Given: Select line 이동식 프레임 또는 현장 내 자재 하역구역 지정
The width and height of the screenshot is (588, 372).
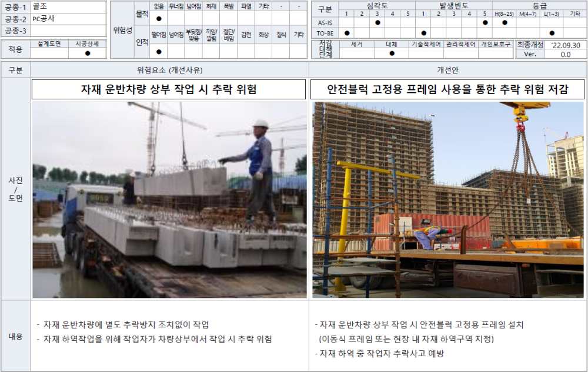Looking at the screenshot, I should click(x=406, y=339).
